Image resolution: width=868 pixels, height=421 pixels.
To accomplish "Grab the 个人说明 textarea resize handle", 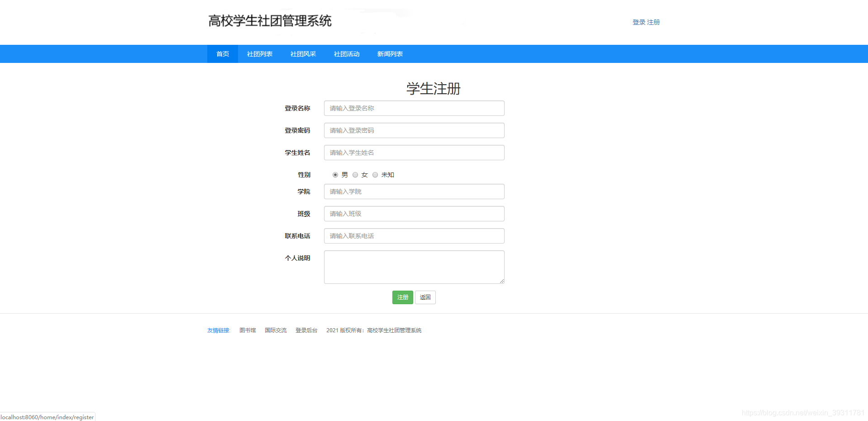I will 502,281.
